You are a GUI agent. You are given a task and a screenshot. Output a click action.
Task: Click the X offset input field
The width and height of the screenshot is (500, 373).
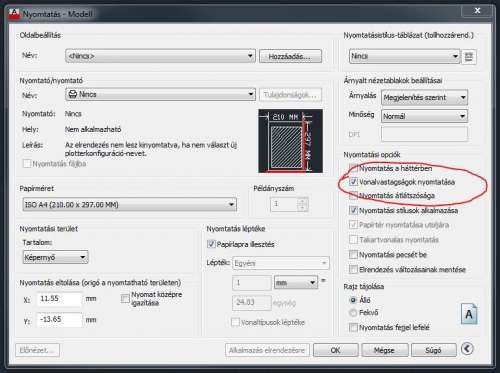tap(59, 299)
